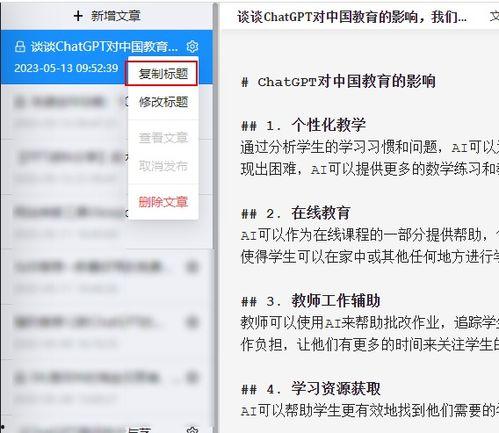The width and height of the screenshot is (499, 433).
Task: Click the disabled 取消发布 menu entry
Action: pyautogui.click(x=163, y=166)
